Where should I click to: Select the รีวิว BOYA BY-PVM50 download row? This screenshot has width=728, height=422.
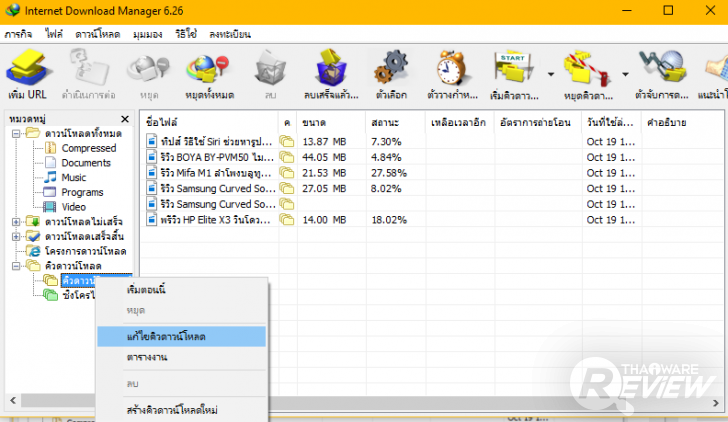432,157
